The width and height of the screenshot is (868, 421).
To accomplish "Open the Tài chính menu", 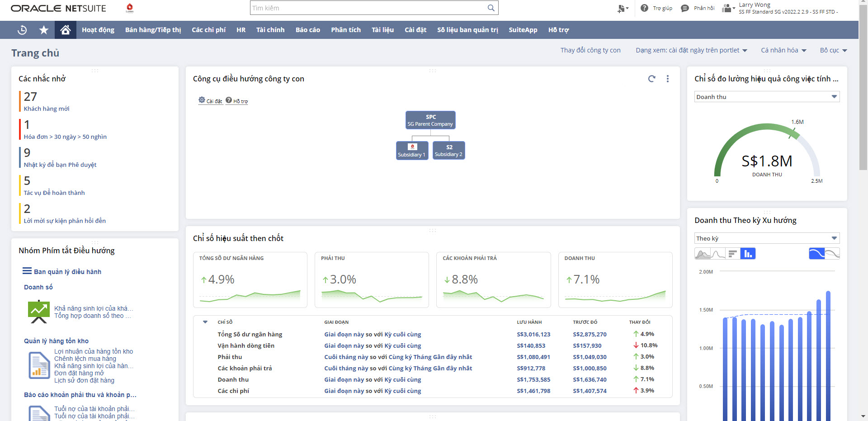I will 270,30.
